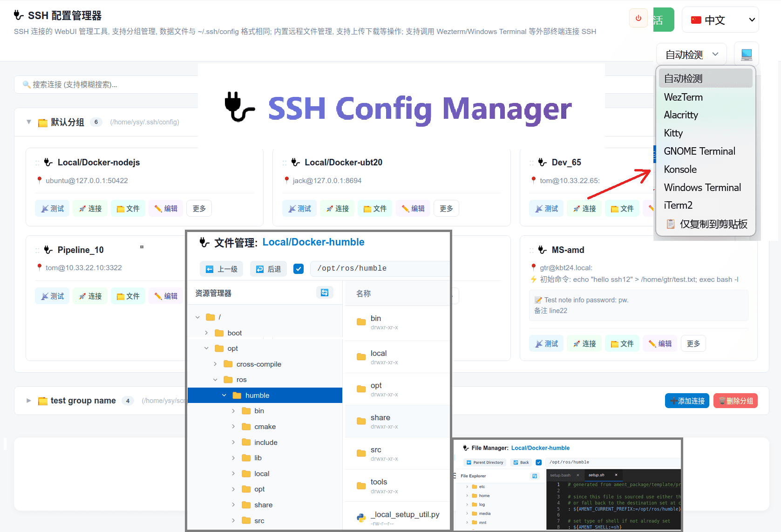Edit the Local/Docker-ubt20 connection

pos(413,208)
